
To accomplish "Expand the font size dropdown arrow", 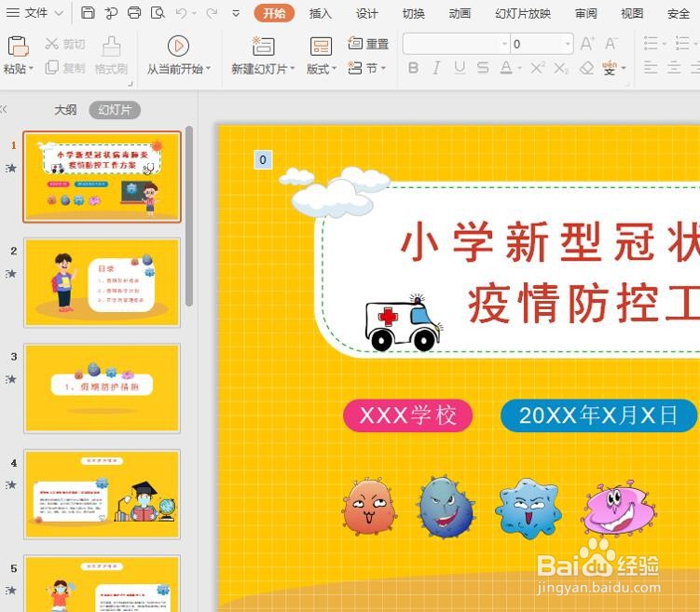I will click(x=568, y=44).
